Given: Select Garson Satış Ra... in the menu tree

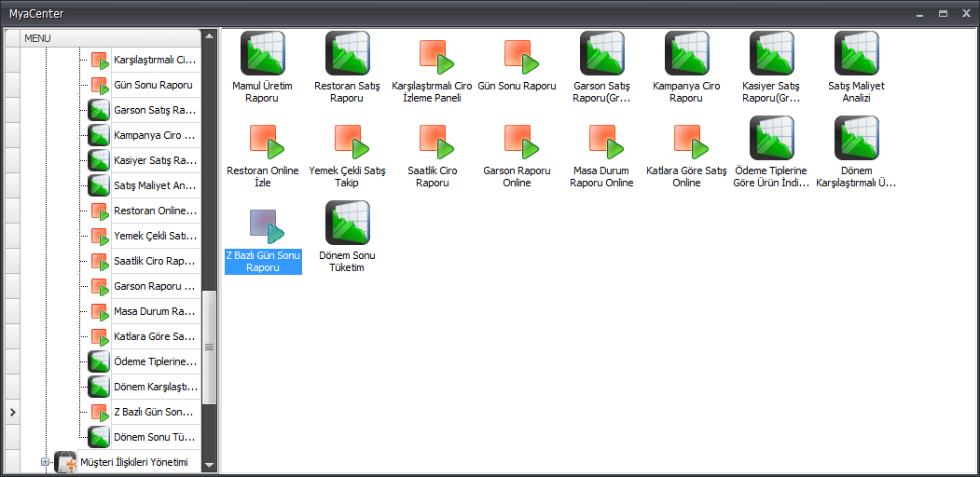Looking at the screenshot, I should (156, 111).
